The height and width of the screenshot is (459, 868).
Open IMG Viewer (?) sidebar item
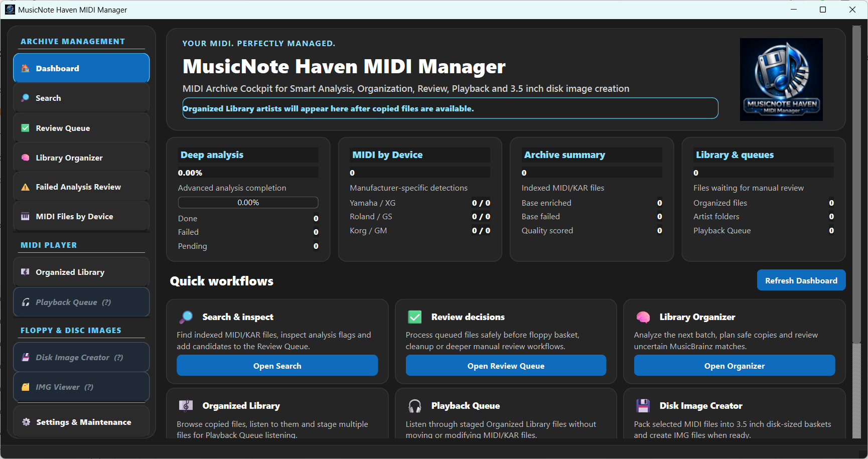(x=81, y=387)
